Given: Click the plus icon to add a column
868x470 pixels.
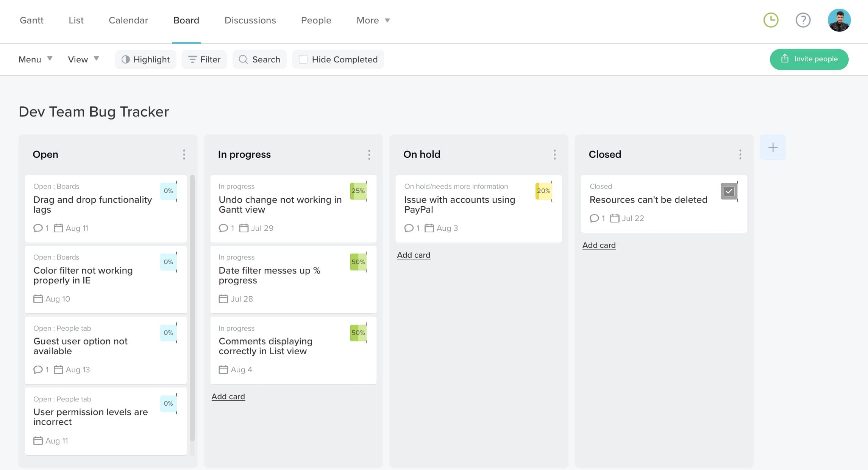Looking at the screenshot, I should (773, 147).
